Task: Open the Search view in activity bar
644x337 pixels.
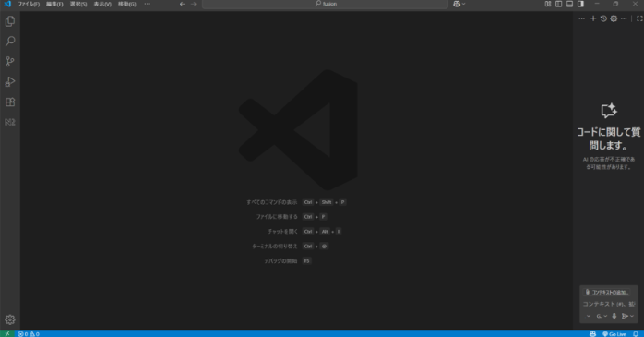Action: pos(10,42)
